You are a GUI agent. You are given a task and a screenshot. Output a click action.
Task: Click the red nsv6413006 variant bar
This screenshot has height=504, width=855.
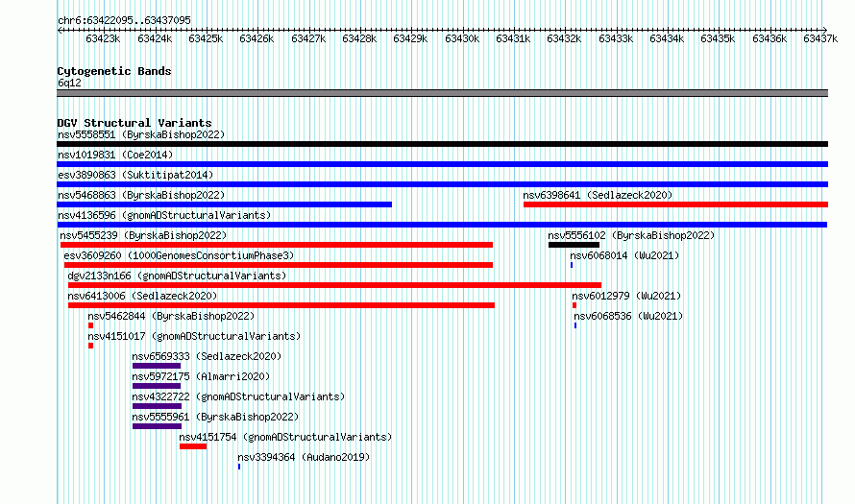[281, 305]
